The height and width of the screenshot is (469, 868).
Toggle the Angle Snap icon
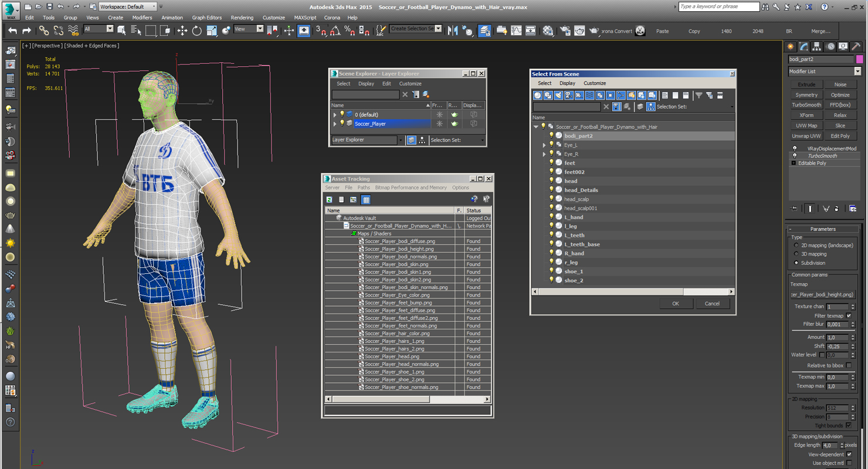pyautogui.click(x=335, y=30)
